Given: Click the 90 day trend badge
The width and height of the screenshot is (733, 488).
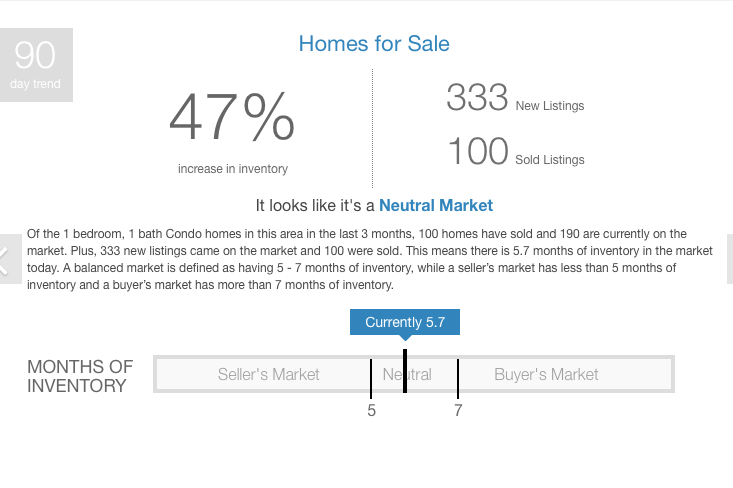Looking at the screenshot, I should coord(36,65).
